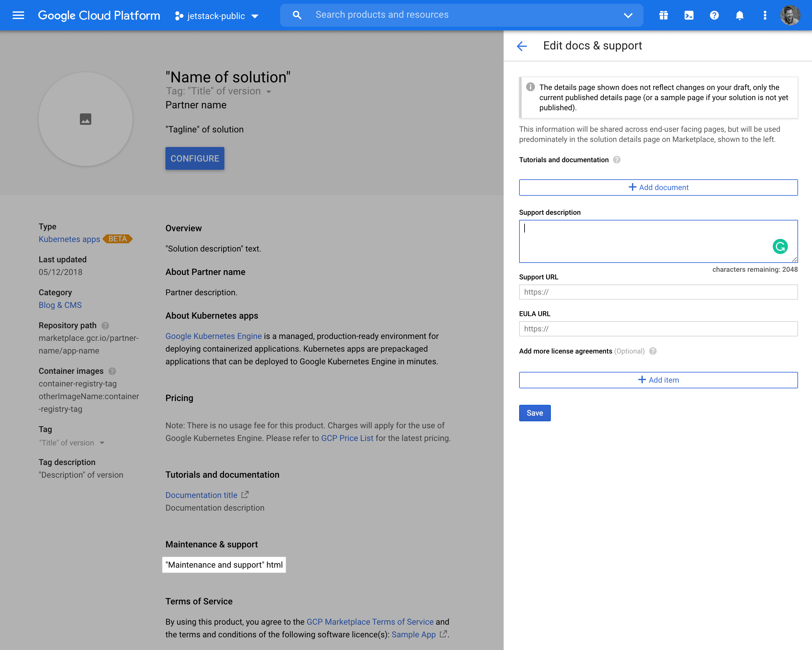This screenshot has width=812, height=650.
Task: View notifications
Action: click(739, 15)
